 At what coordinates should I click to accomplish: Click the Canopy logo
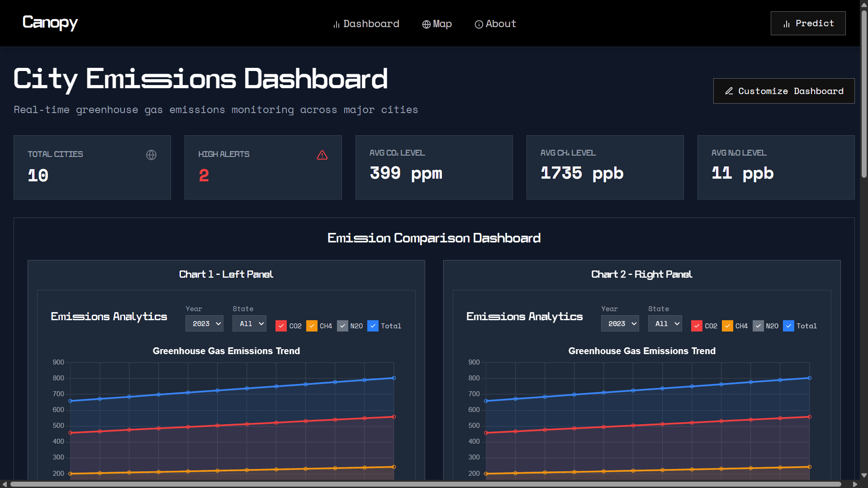pos(50,23)
